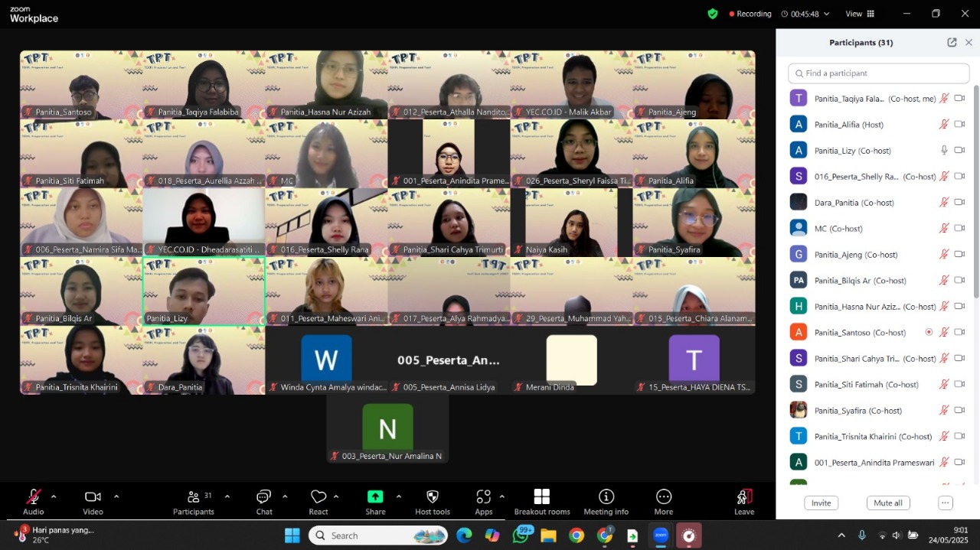980x550 pixels.
Task: Expand audio options arrow next to Audio
Action: pos(54,496)
